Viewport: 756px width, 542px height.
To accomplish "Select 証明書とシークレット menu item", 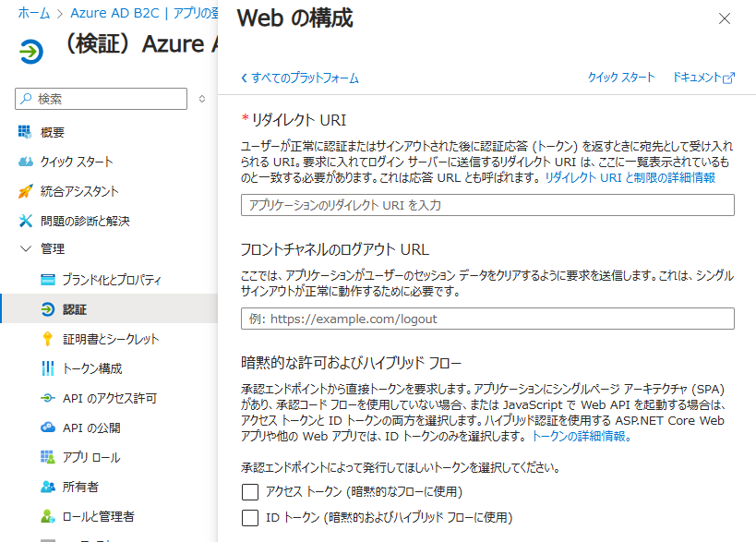I will [109, 339].
